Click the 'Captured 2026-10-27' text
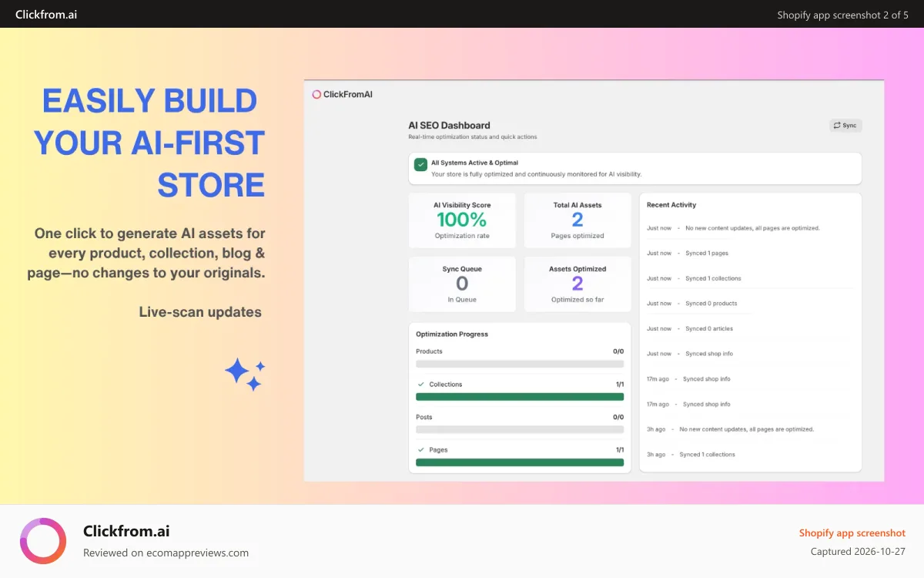Image resolution: width=924 pixels, height=578 pixels. [x=858, y=551]
